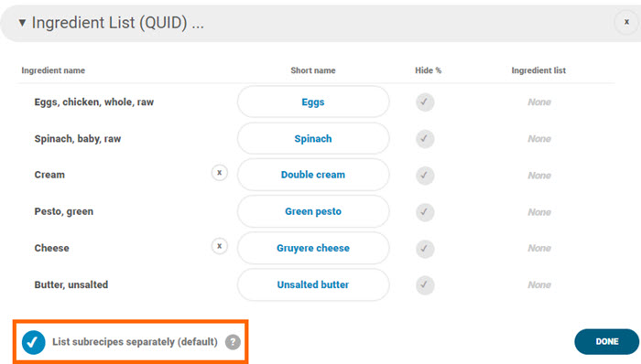Viewport: 641px width, 364px height.
Task: Toggle Hide % for Eggs
Action: [425, 102]
